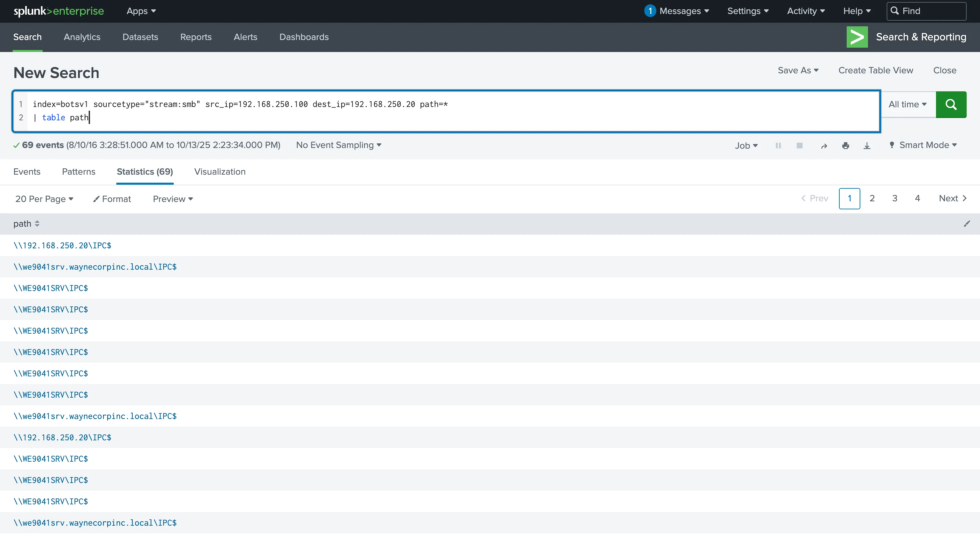The height and width of the screenshot is (536, 980).
Task: Pause the running search job
Action: pos(778,145)
